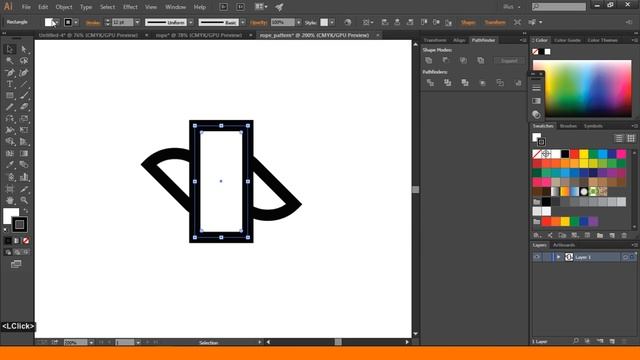This screenshot has width=640, height=360.
Task: Click the Exclude shape mode icon
Action: pos(481,60)
